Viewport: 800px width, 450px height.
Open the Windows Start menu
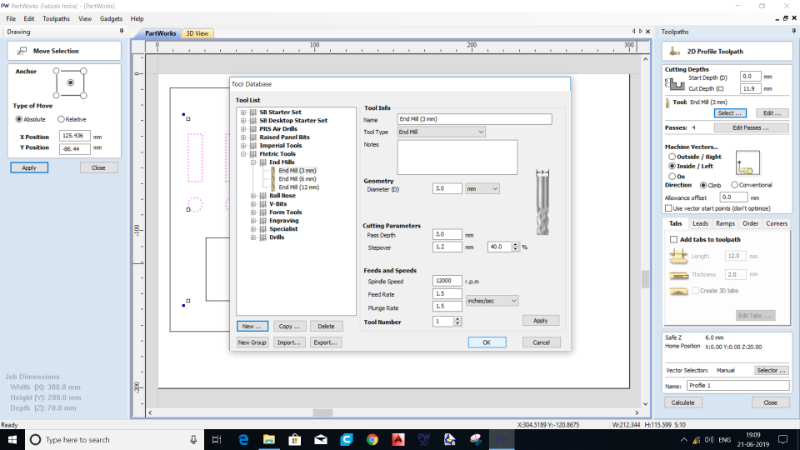12,439
